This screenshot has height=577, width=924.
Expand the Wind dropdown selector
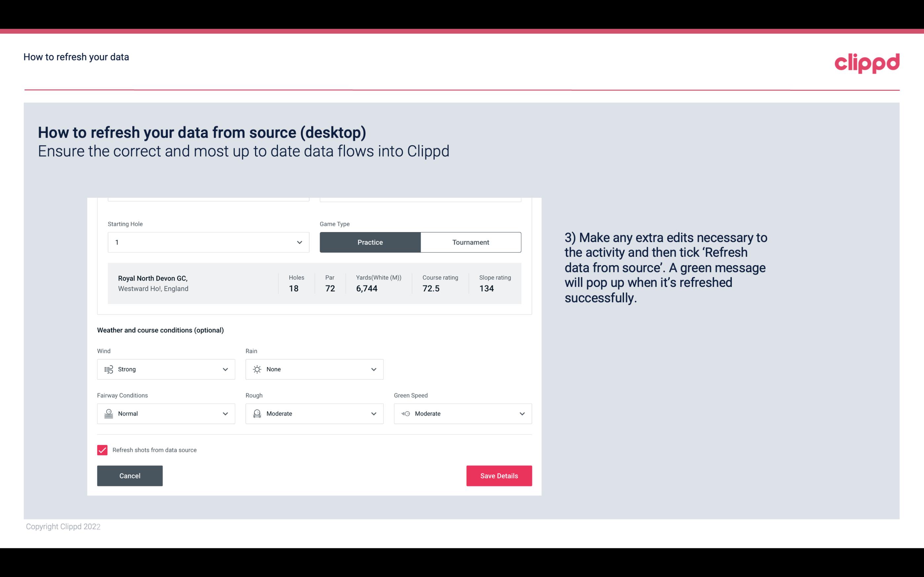224,369
